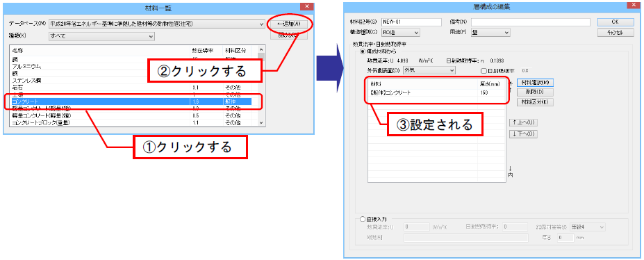Click the ↑上へ(U) move-up button
Screen dimensions: 644x260
pyautogui.click(x=523, y=123)
